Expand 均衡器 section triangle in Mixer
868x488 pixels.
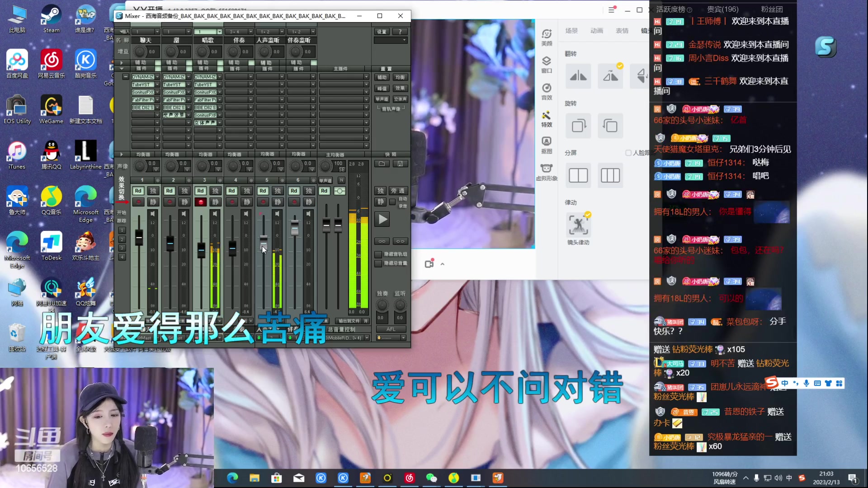click(x=121, y=155)
